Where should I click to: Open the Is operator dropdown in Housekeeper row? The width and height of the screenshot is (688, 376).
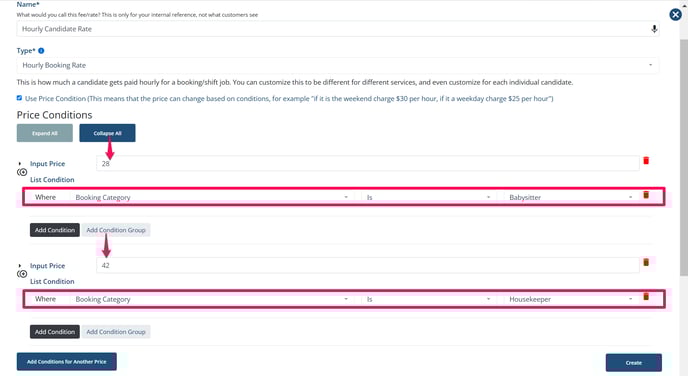pos(428,299)
